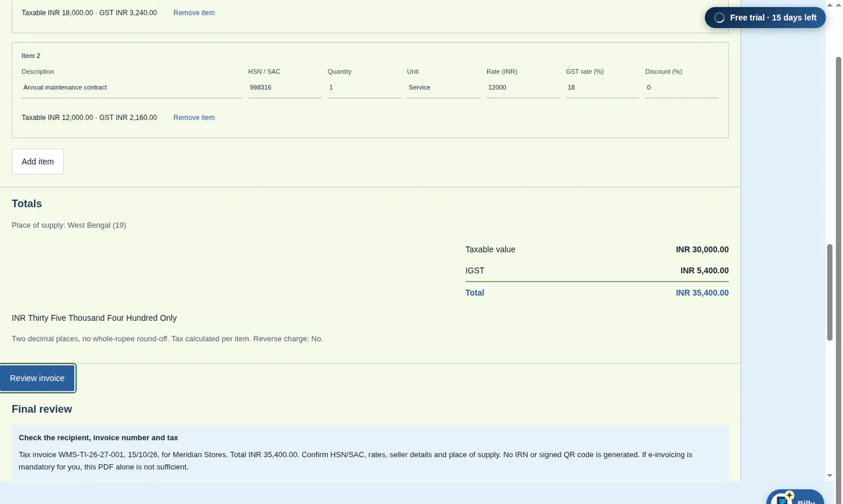Click the spinner icon in the free trial badge
This screenshot has height=504, width=843.
[x=719, y=18]
